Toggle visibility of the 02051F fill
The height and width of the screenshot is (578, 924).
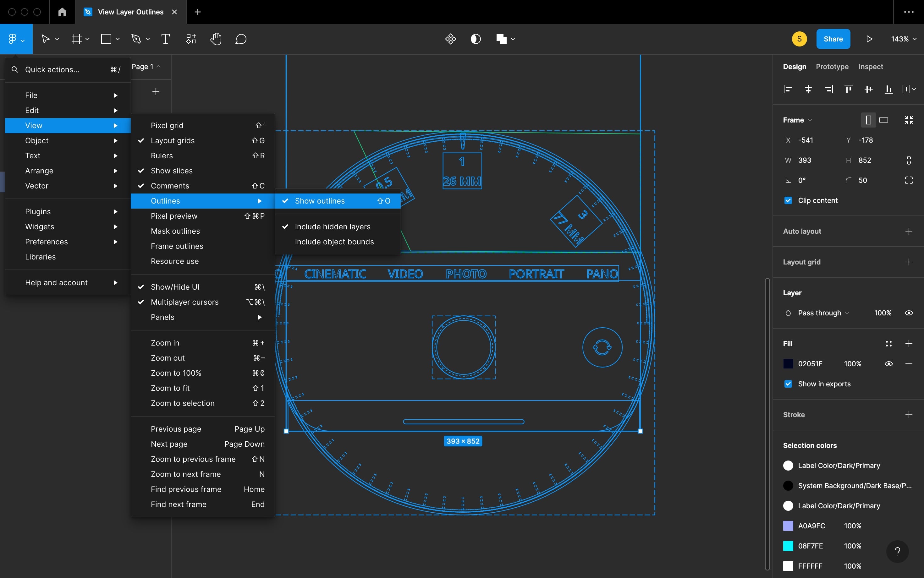pos(889,363)
